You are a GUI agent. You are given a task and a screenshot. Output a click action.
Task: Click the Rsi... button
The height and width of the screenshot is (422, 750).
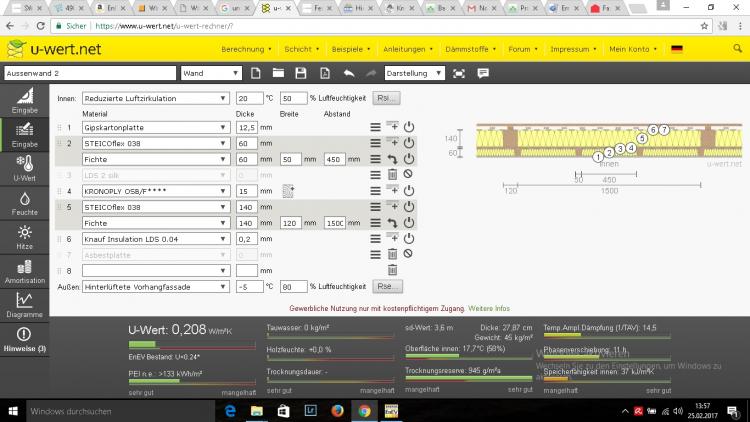[x=385, y=98]
